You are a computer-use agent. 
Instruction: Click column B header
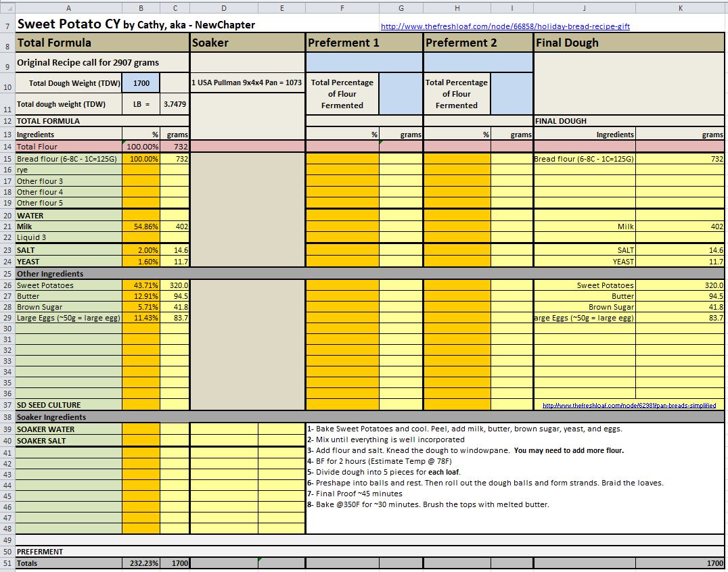pyautogui.click(x=141, y=7)
